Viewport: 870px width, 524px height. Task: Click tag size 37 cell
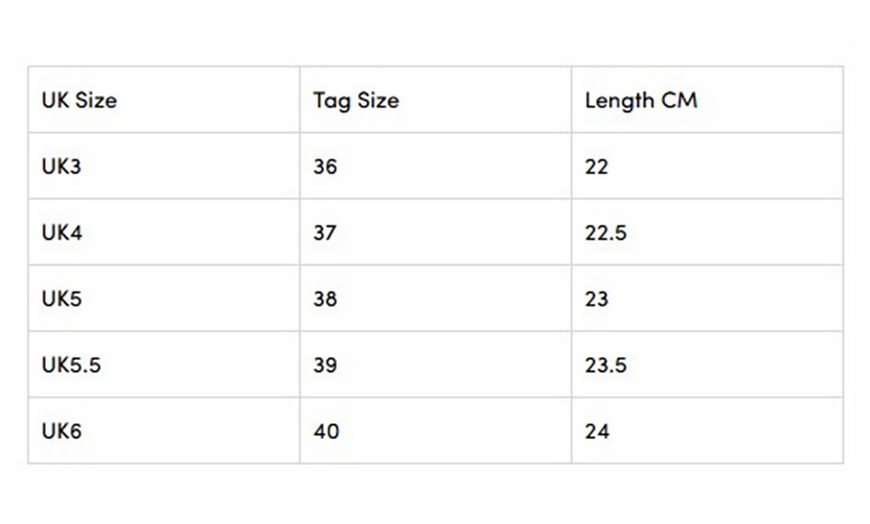coord(325,233)
